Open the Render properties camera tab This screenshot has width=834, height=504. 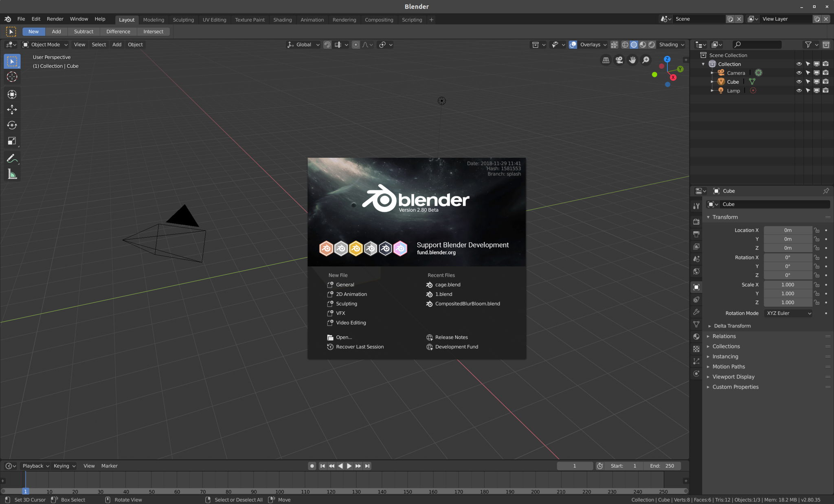coord(696,222)
